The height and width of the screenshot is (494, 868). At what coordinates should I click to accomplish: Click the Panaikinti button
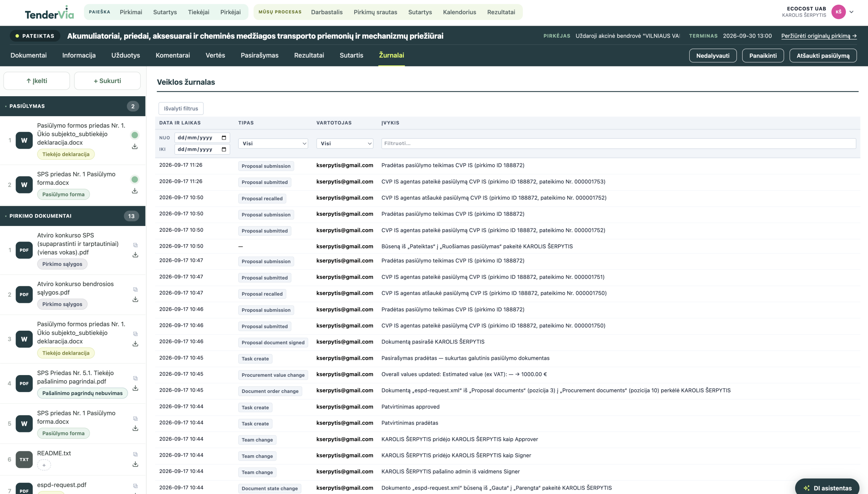(x=763, y=56)
